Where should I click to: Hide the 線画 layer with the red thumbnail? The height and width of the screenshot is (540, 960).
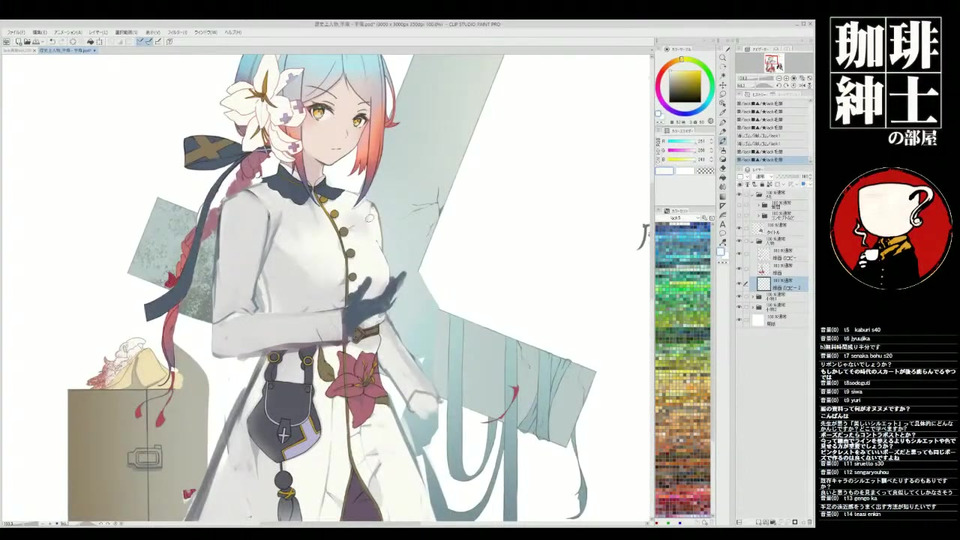[739, 268]
